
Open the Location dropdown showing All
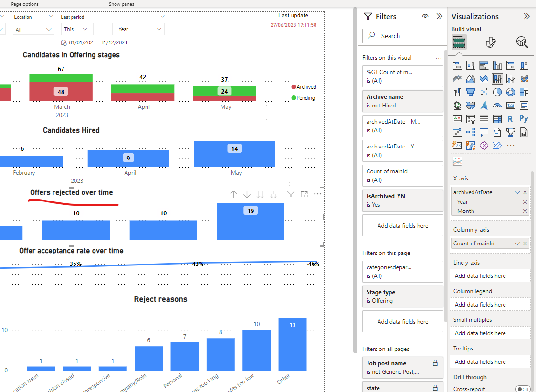[33, 30]
